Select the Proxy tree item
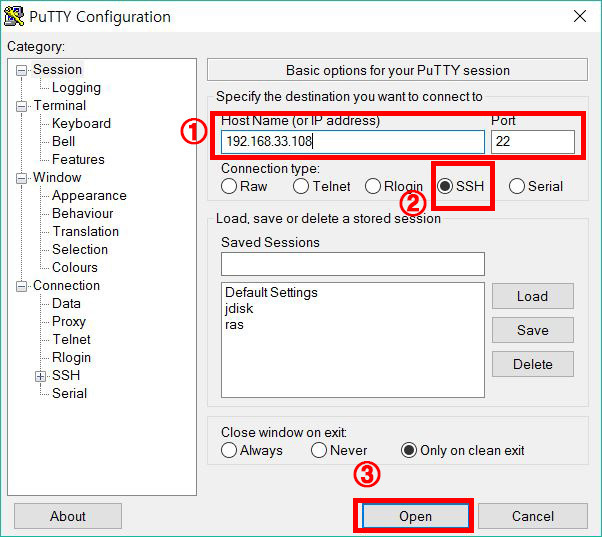602x537 pixels. pyautogui.click(x=69, y=321)
